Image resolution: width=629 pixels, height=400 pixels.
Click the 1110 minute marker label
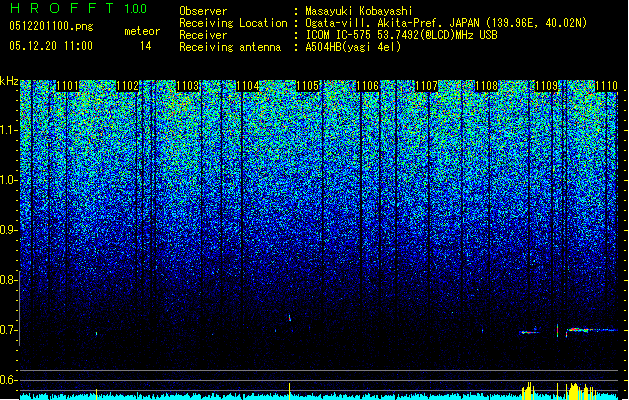coord(607,86)
